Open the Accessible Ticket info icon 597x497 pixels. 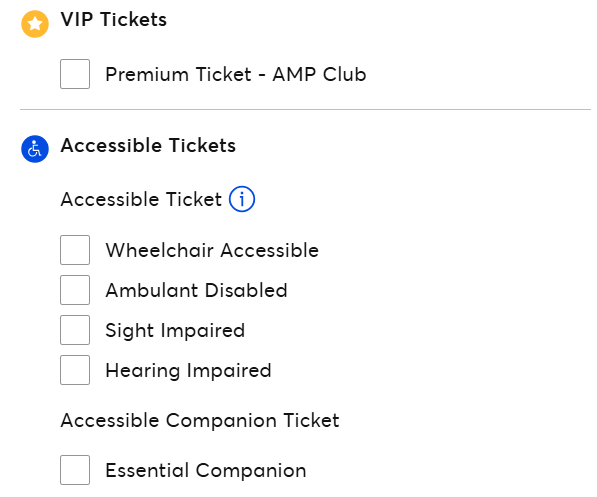tap(242, 199)
